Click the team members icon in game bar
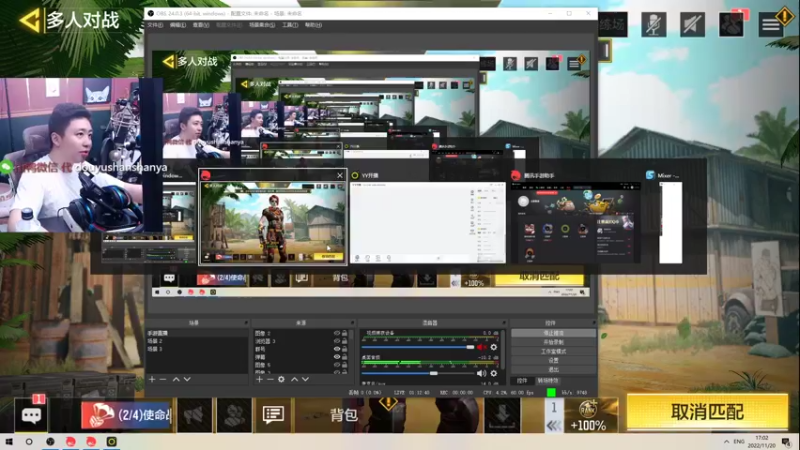 234,415
